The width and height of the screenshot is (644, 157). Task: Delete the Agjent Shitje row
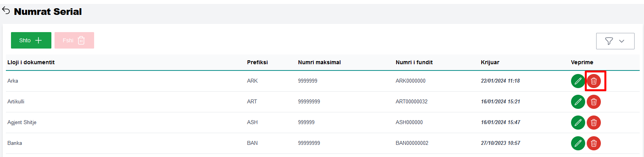click(594, 123)
